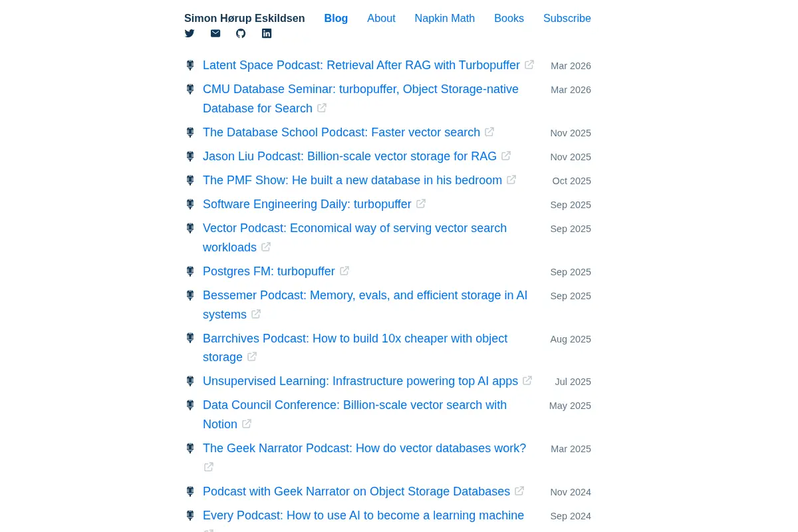Open CMU Database Seminar turbopuffer link
Image resolution: width=798 pixels, height=532 pixels.
tap(360, 98)
